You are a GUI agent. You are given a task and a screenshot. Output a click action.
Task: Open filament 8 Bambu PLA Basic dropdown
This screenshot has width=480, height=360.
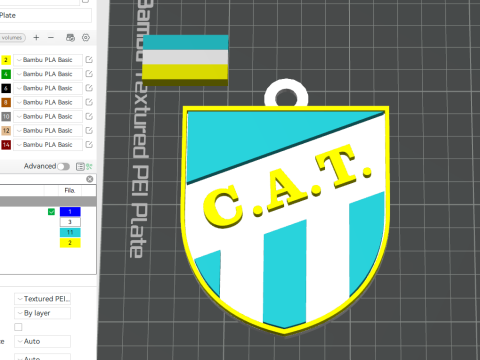(x=48, y=102)
